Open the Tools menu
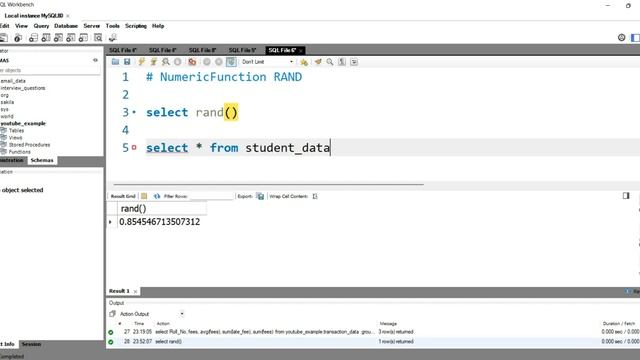Viewport: 640px width, 360px height. pyautogui.click(x=113, y=26)
